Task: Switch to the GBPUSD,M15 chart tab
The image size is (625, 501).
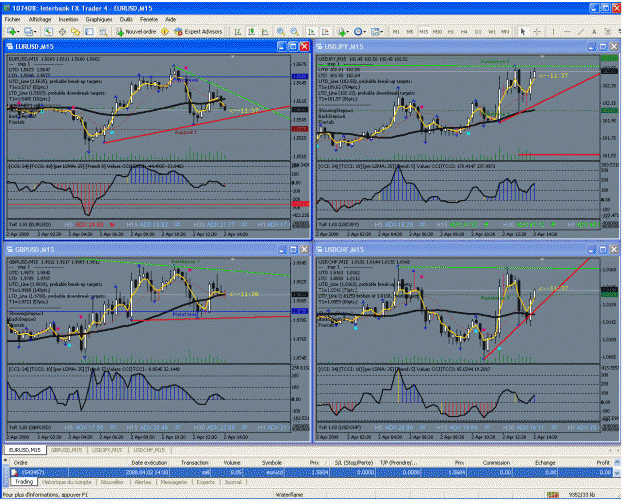Action: coord(67,450)
